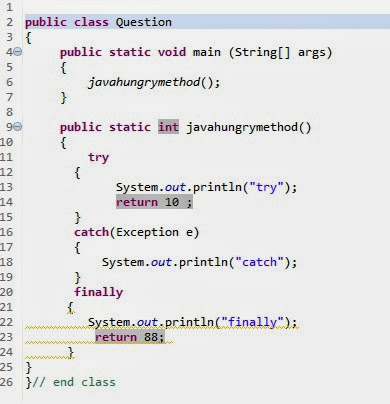Collapse the main method fold marker
Viewport: 390px width, 404px height.
pos(18,52)
